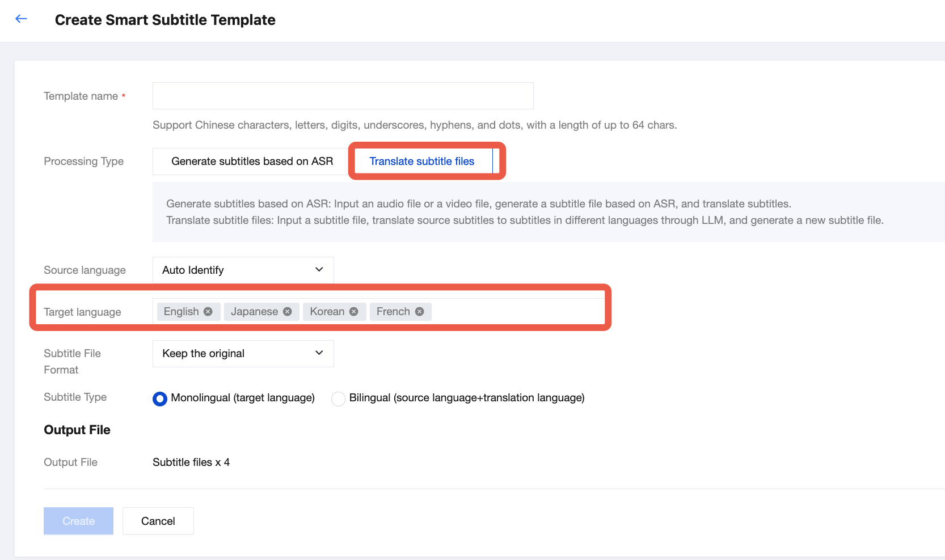
Task: Click the French tag label
Action: 393,312
